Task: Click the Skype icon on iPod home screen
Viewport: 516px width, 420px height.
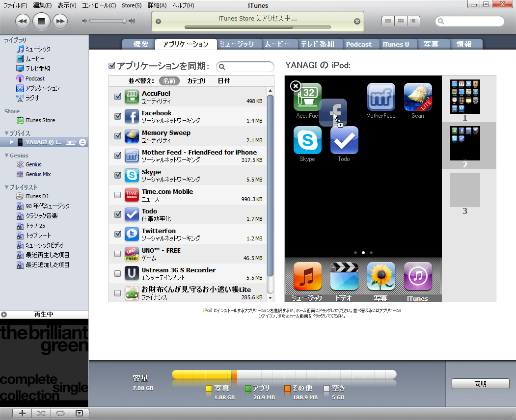Action: [x=307, y=140]
